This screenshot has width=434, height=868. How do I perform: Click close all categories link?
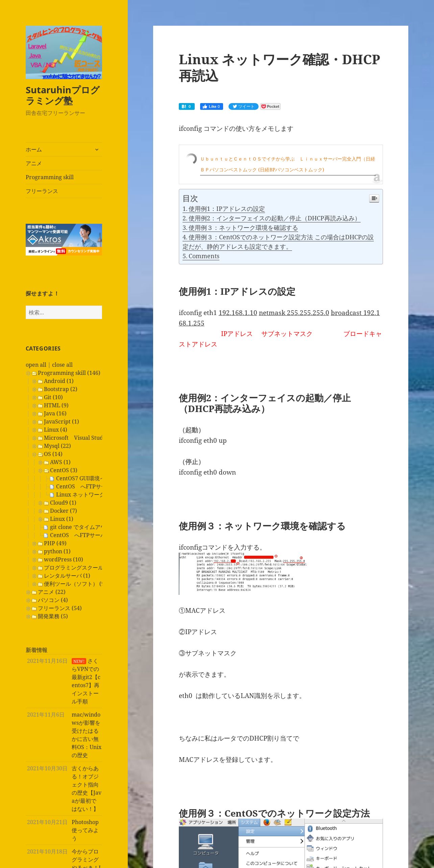click(62, 365)
